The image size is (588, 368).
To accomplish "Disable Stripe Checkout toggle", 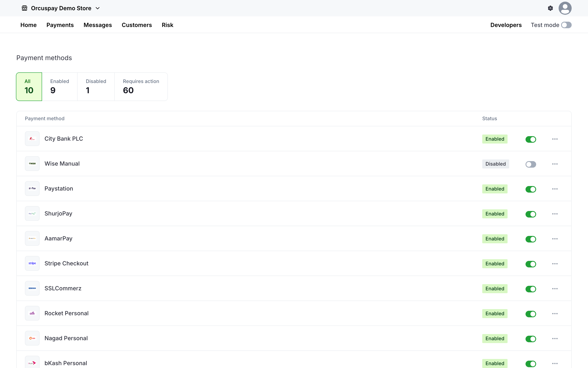I will pyautogui.click(x=531, y=264).
